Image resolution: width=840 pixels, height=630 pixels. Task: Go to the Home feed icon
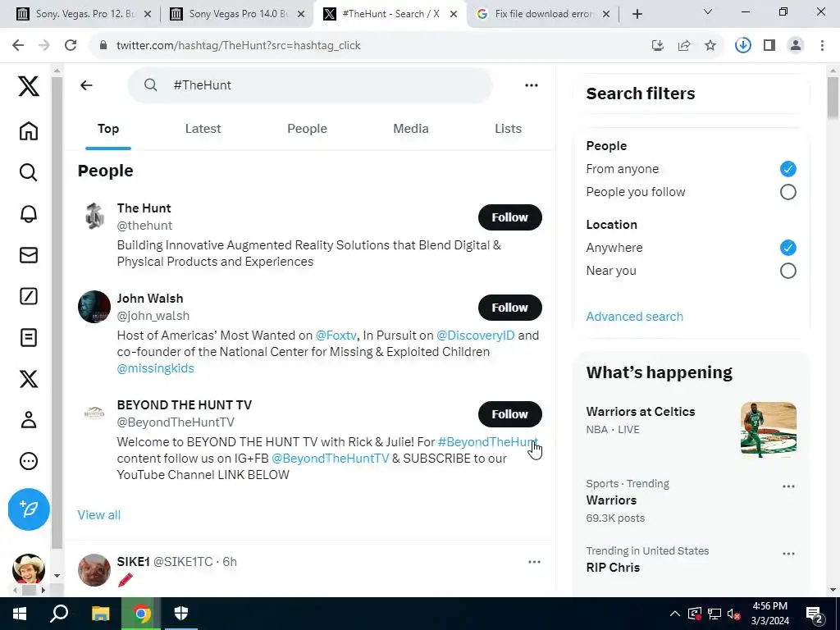(29, 130)
